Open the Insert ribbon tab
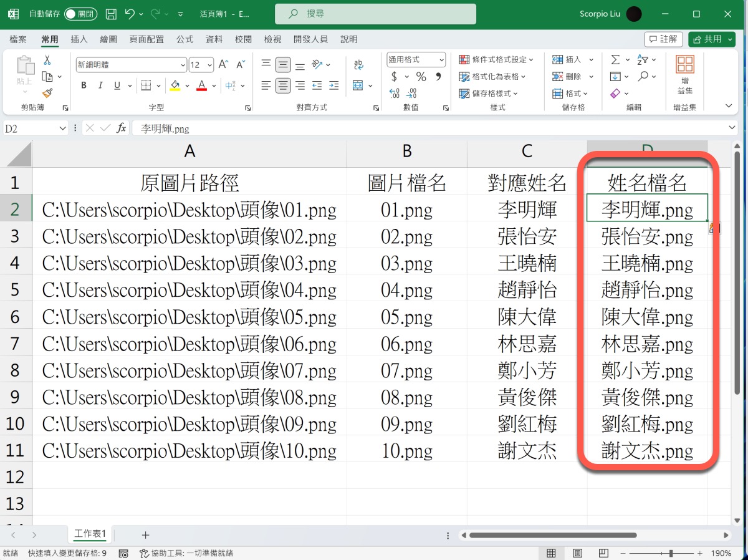Image resolution: width=748 pixels, height=560 pixels. point(79,39)
